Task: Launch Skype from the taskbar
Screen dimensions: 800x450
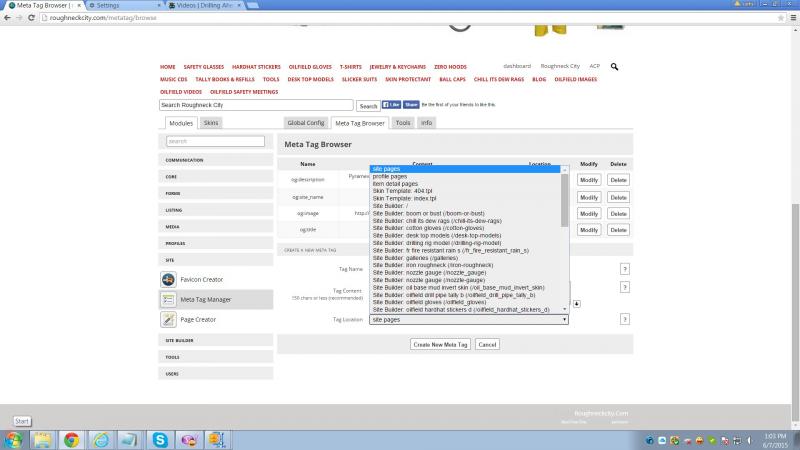Action: [x=160, y=439]
